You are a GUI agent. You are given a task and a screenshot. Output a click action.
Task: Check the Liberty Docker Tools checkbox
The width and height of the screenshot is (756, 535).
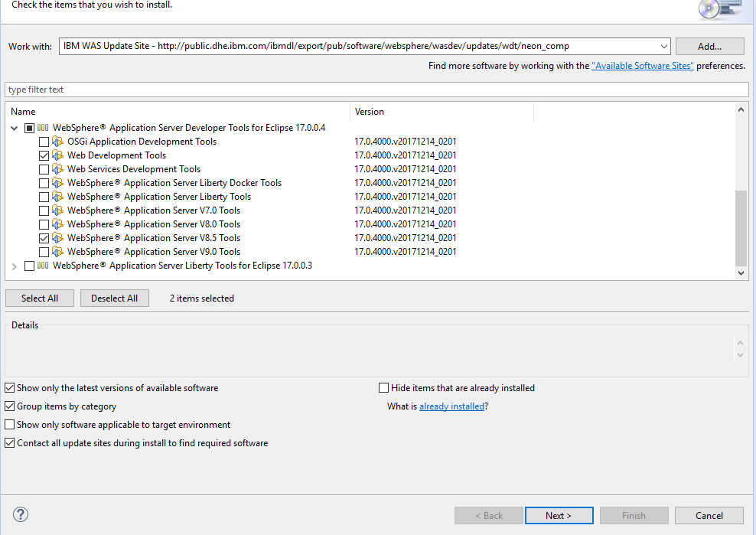click(x=44, y=183)
